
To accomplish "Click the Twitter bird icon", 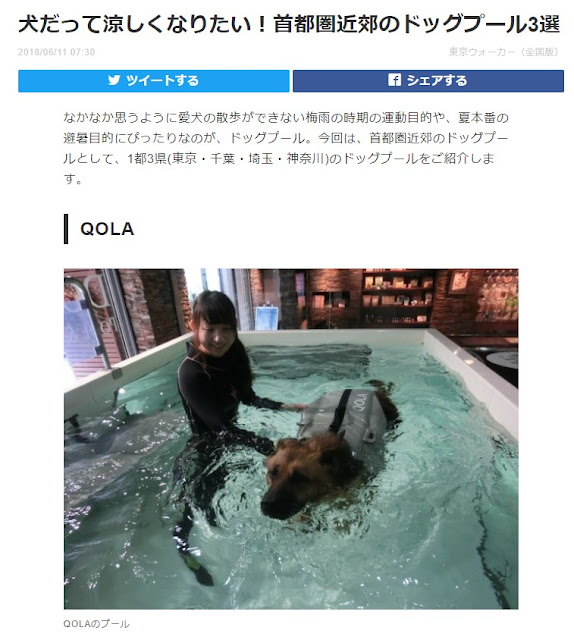I will pyautogui.click(x=114, y=80).
